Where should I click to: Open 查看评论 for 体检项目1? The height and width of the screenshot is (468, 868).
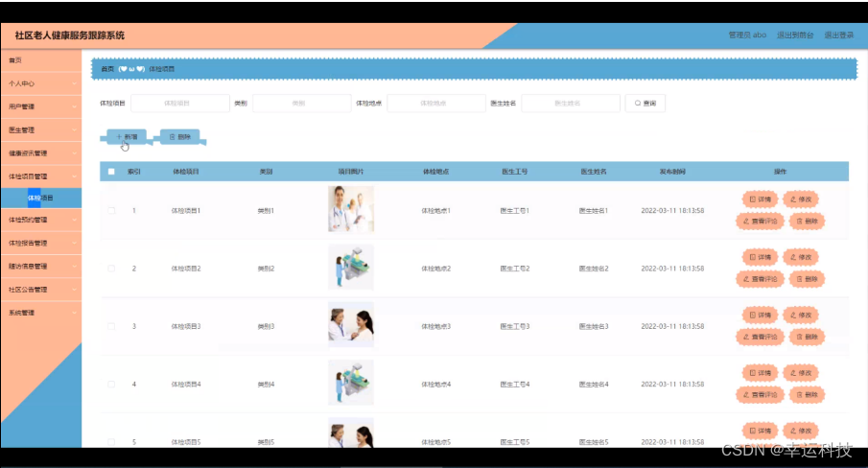(x=760, y=222)
